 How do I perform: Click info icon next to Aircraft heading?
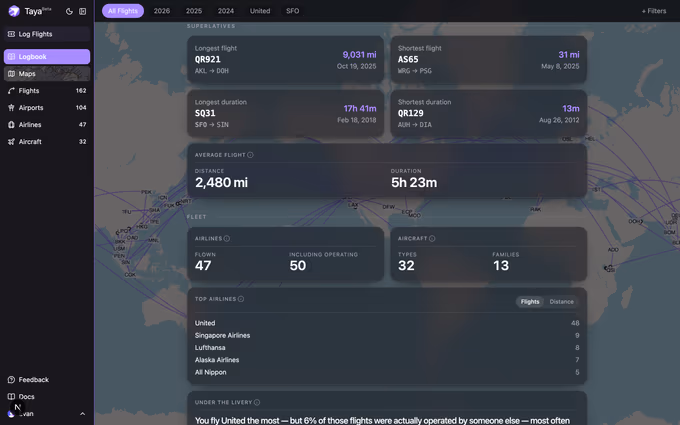tap(432, 239)
